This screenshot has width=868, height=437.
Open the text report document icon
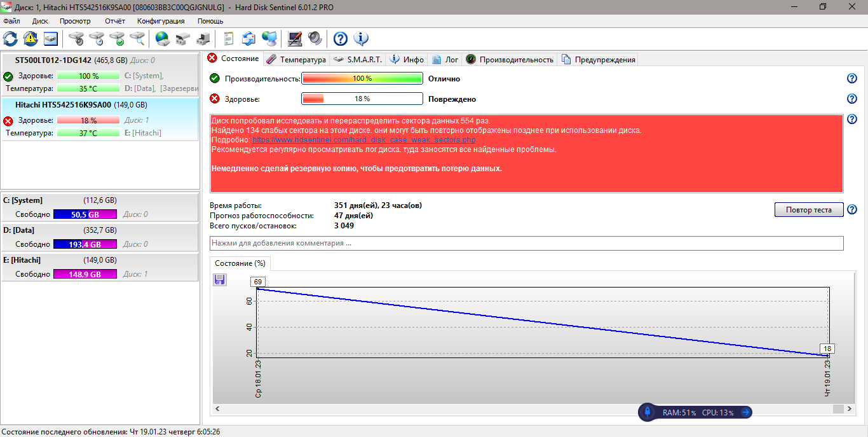click(x=229, y=39)
